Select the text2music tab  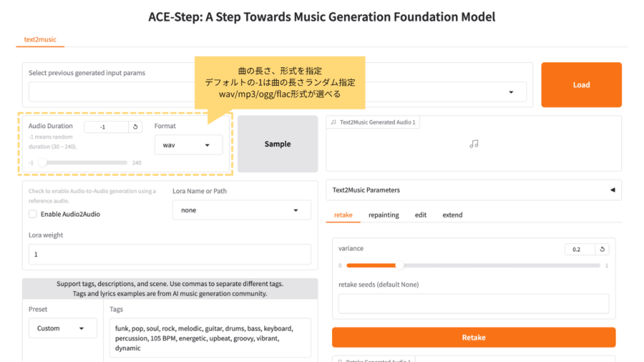(40, 40)
